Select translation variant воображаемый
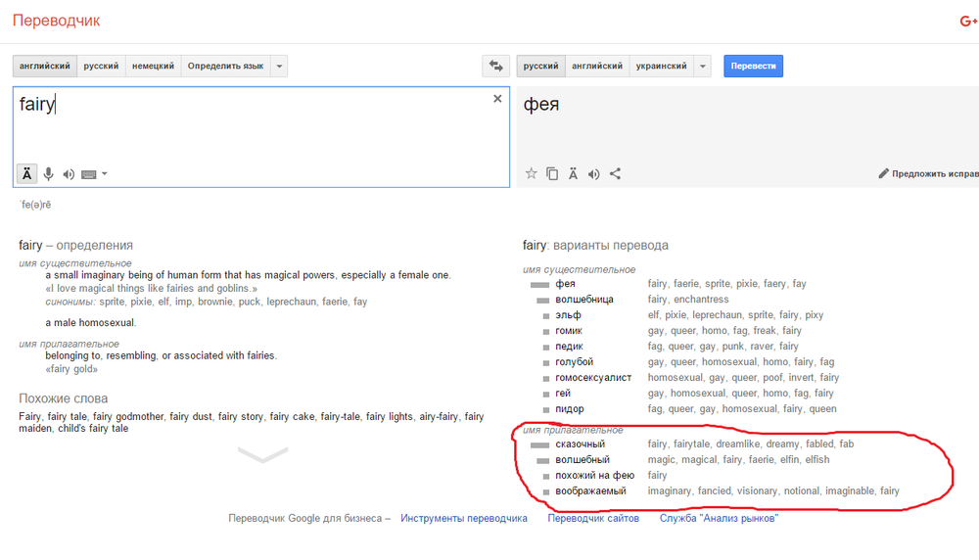 click(x=590, y=490)
